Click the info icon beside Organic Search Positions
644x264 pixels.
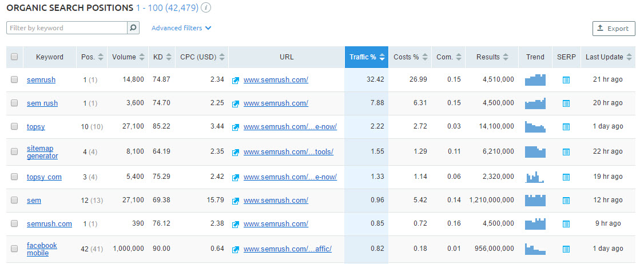click(x=206, y=7)
